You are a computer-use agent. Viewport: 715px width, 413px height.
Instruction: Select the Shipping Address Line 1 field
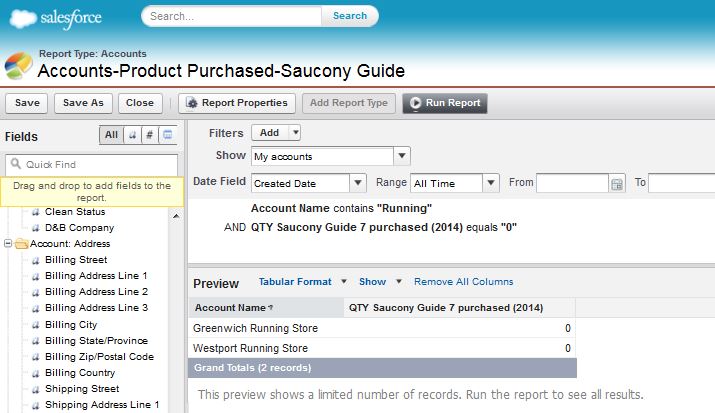click(x=102, y=405)
